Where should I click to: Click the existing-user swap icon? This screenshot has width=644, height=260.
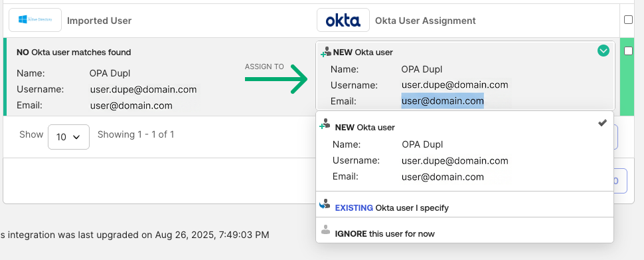click(325, 204)
